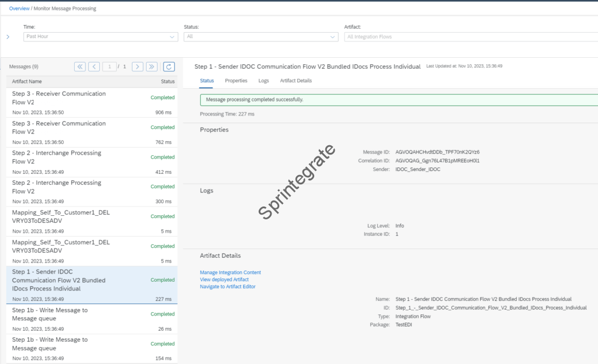Open Manage Integration Content link
598x364 pixels.
coord(230,272)
